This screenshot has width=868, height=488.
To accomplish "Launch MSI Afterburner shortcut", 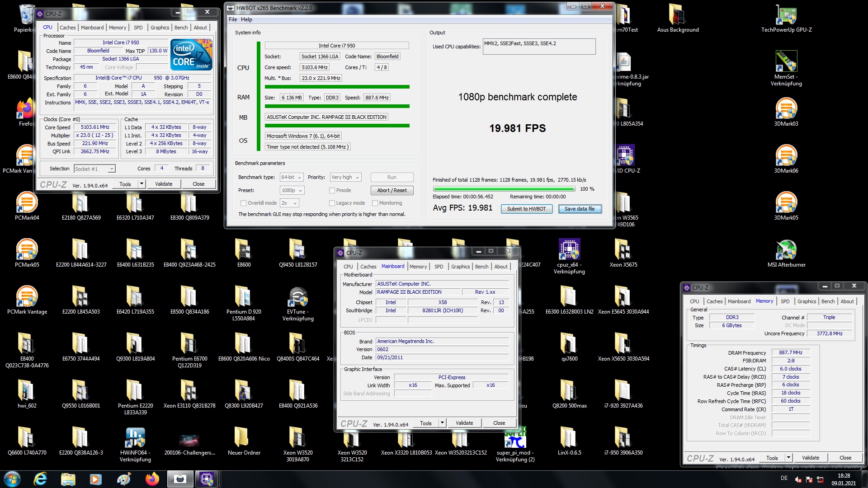I will tap(786, 253).
